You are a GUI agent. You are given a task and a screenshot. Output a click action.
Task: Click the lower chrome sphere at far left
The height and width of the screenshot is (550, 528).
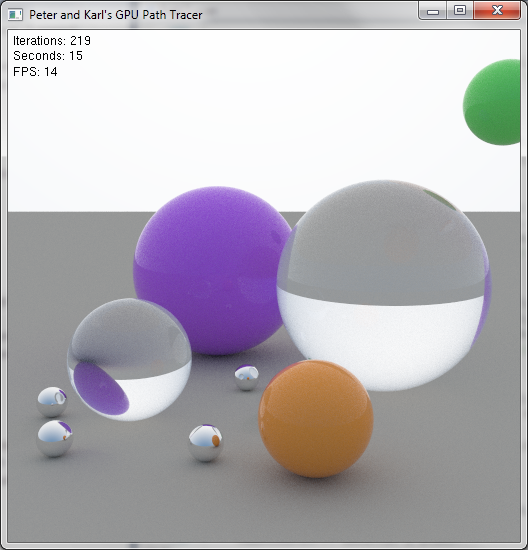click(54, 438)
